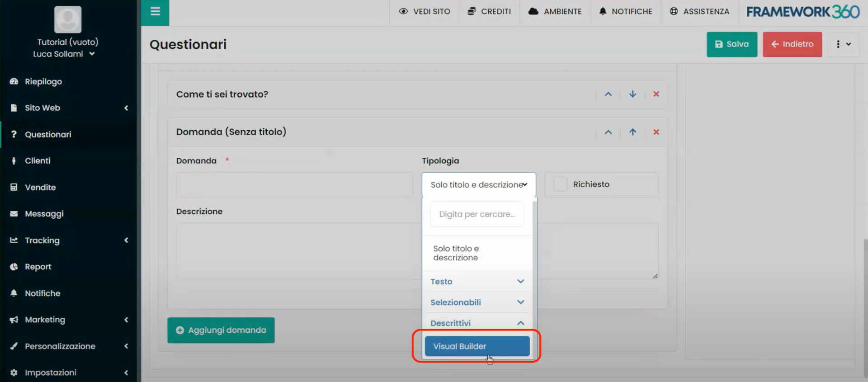
Task: Enable the Richiesto checkbox
Action: pyautogui.click(x=561, y=184)
